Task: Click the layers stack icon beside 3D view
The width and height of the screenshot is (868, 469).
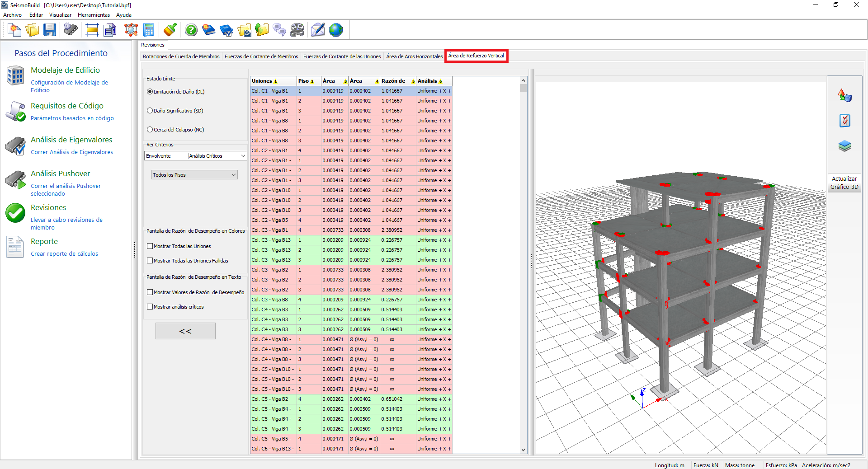Action: (x=844, y=146)
